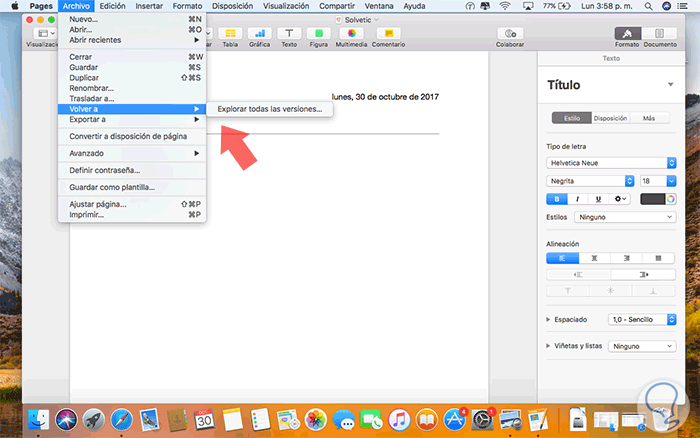Open Safari from the Dock
This screenshot has width=700, height=438.
click(121, 420)
